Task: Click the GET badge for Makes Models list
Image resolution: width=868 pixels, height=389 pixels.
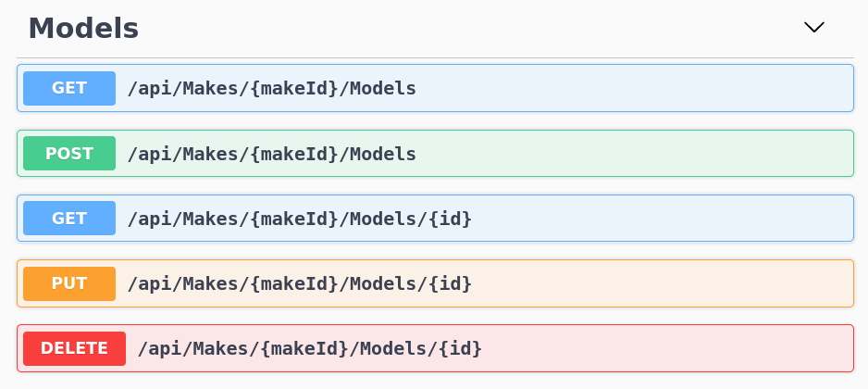Action: [69, 89]
